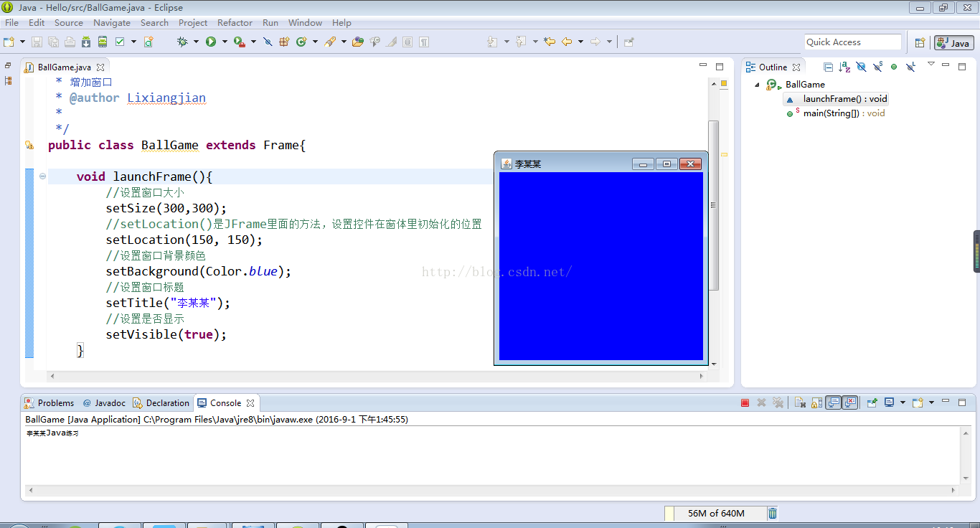The image size is (980, 528).
Task: Switch to the Problems tab
Action: [49, 403]
